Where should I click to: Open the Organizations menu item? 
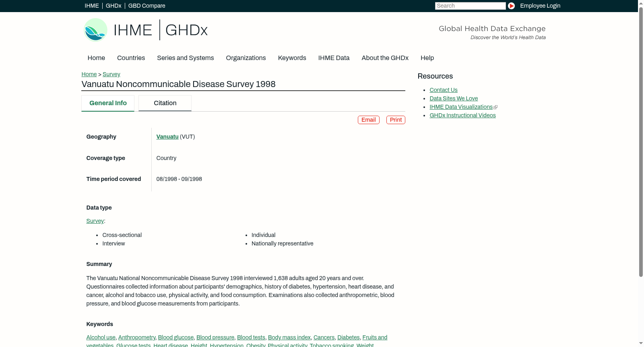[x=246, y=58]
